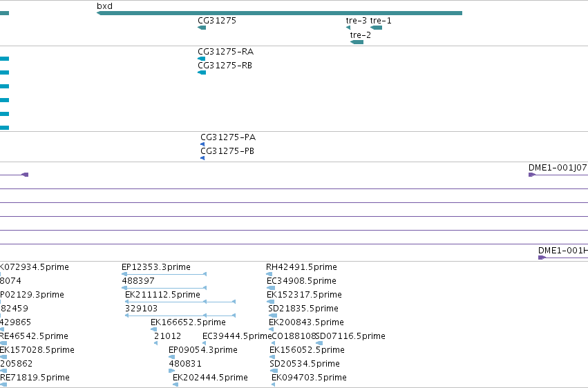Click the SD20534.5prime label
The width and height of the screenshot is (588, 388).
pos(305,364)
